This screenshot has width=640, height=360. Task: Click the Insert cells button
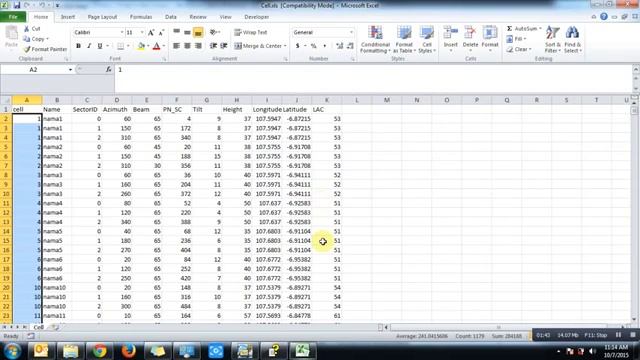(x=451, y=39)
